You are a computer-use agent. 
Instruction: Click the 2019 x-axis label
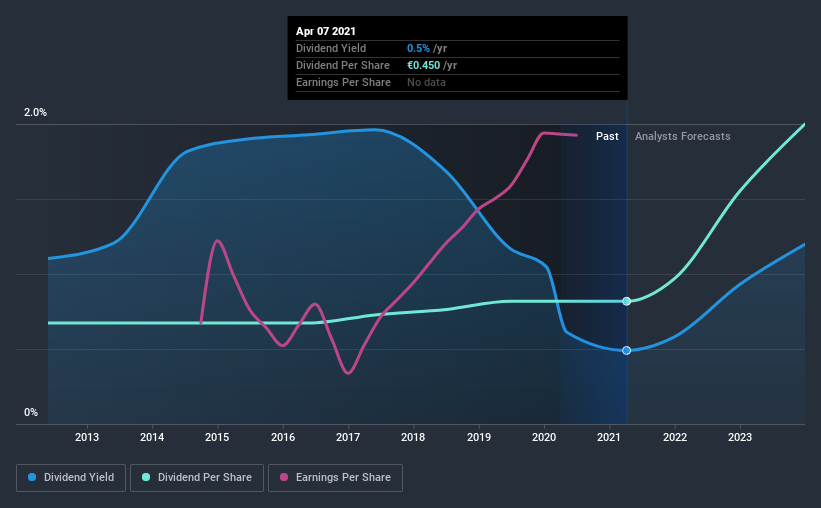(x=479, y=437)
